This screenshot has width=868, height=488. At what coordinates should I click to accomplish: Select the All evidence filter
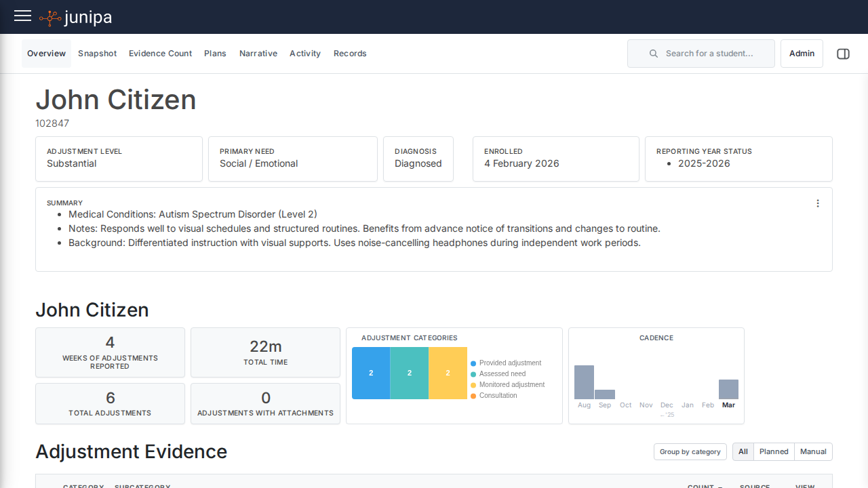click(743, 451)
